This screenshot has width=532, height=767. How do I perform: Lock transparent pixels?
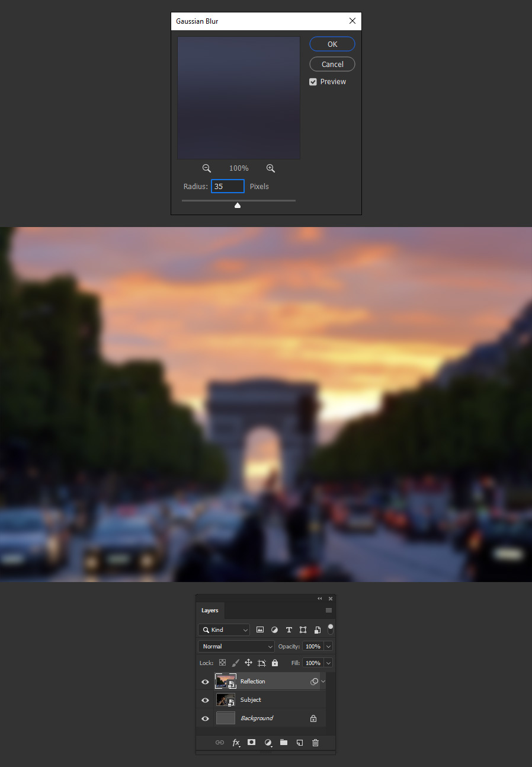click(222, 663)
